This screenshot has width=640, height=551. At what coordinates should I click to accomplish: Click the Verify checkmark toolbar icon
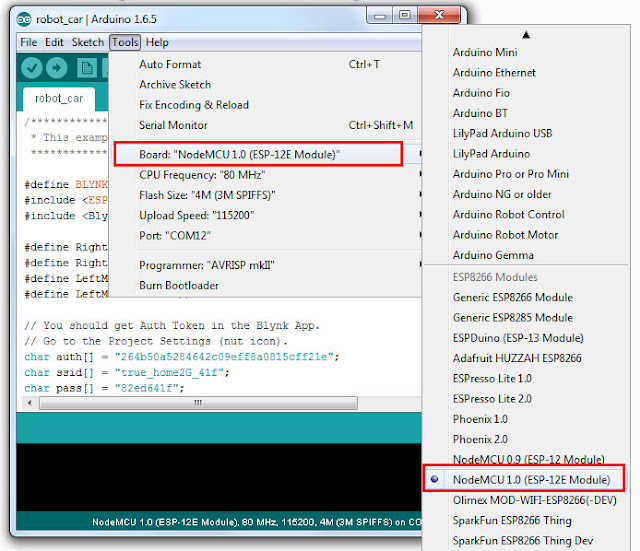tap(31, 68)
